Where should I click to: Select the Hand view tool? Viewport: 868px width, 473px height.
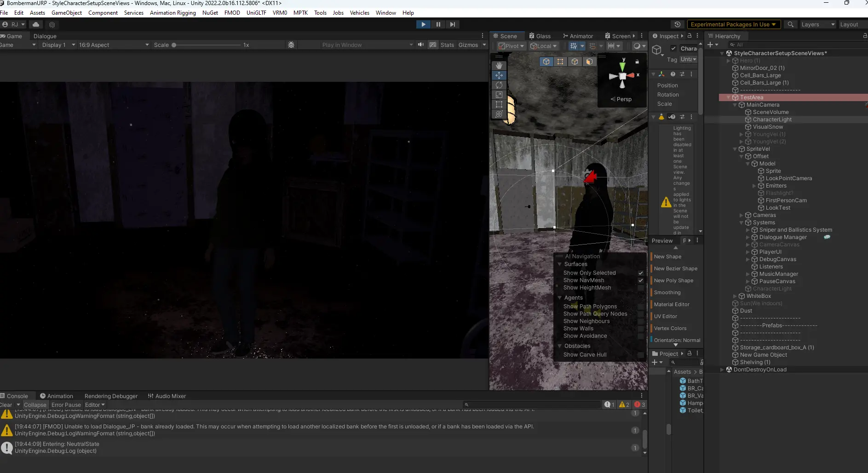pyautogui.click(x=499, y=66)
